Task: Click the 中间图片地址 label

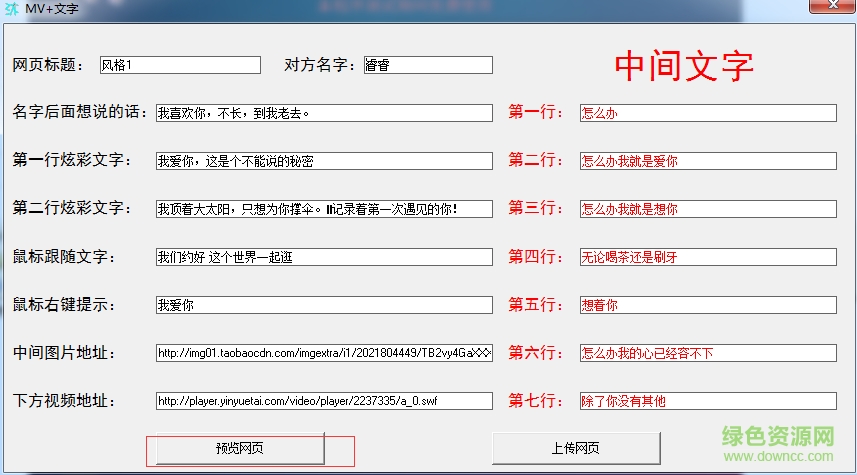Action: coord(63,353)
